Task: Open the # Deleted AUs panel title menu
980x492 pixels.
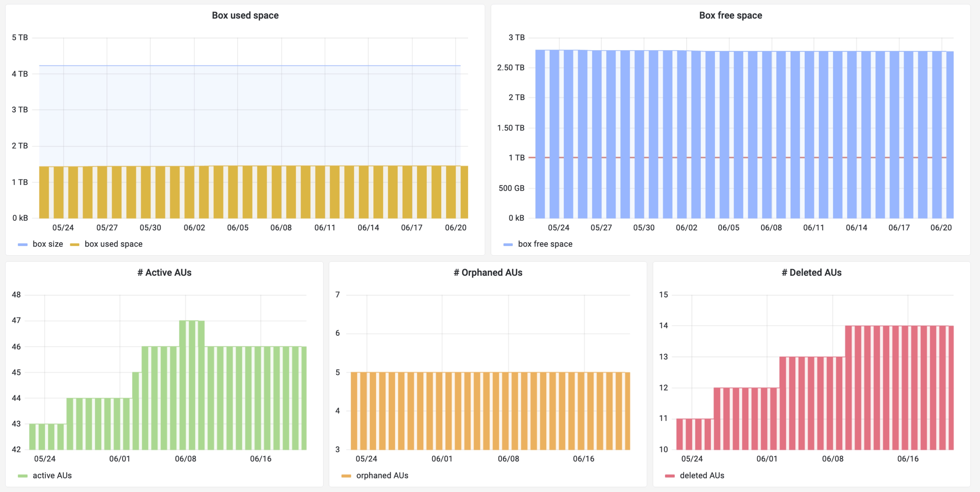Action: [x=811, y=273]
